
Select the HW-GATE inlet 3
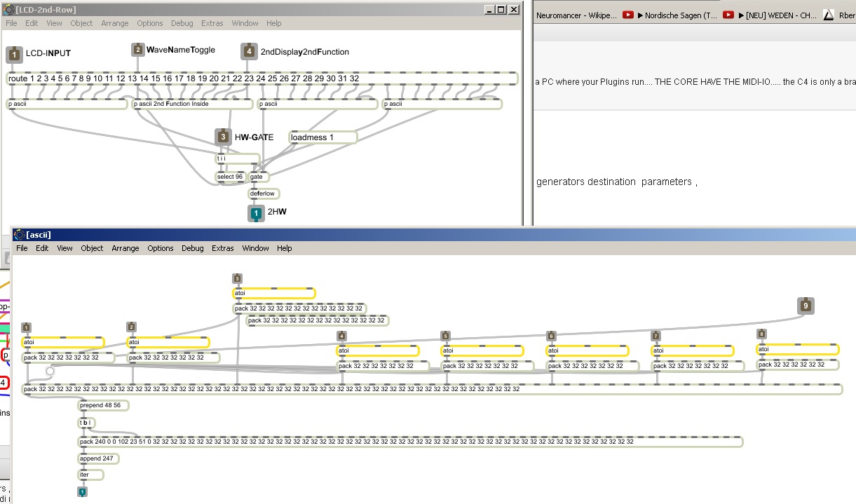[x=223, y=137]
